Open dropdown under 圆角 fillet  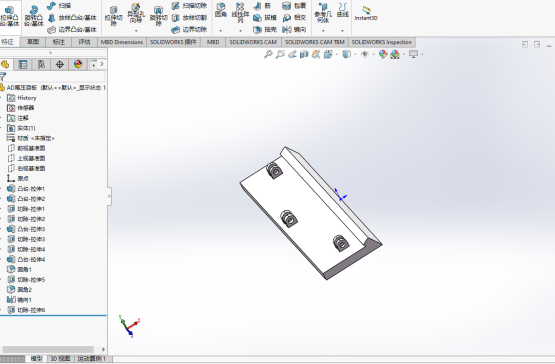coord(221,30)
